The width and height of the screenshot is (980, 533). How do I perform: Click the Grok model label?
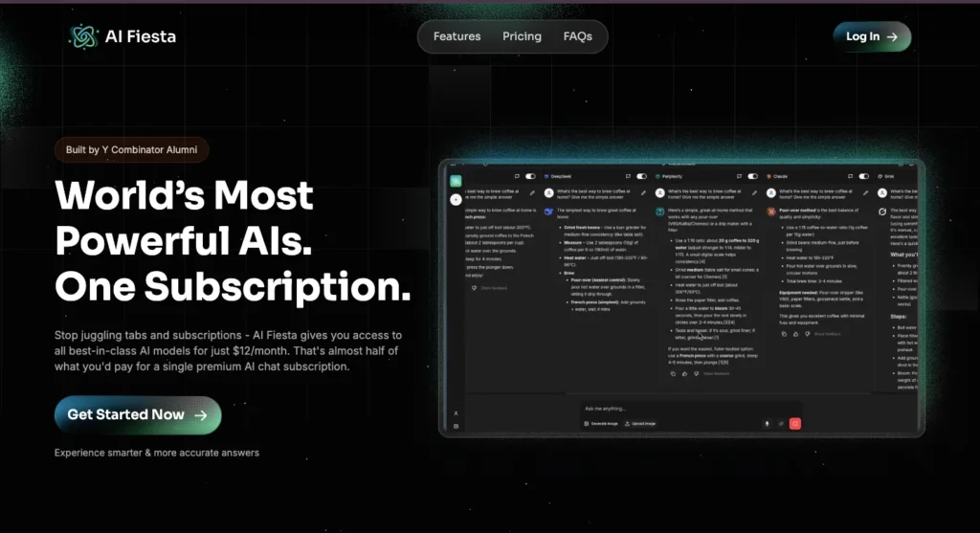click(x=889, y=176)
